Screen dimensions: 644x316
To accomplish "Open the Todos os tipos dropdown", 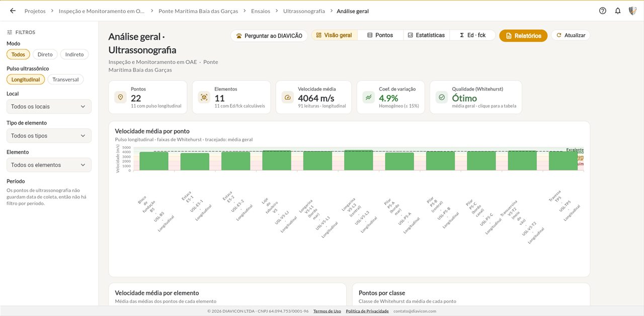I will pos(49,136).
